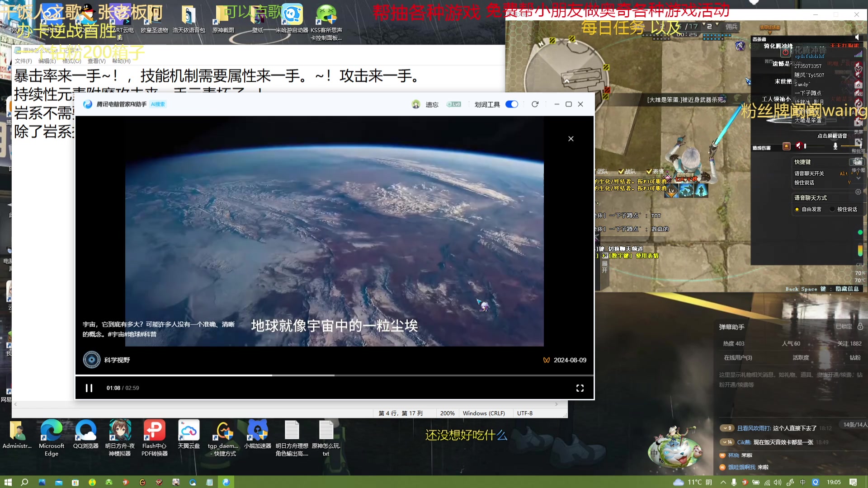This screenshot has height=488, width=868.
Task: Open the 格式(O) menu in Notepad
Action: tap(72, 61)
